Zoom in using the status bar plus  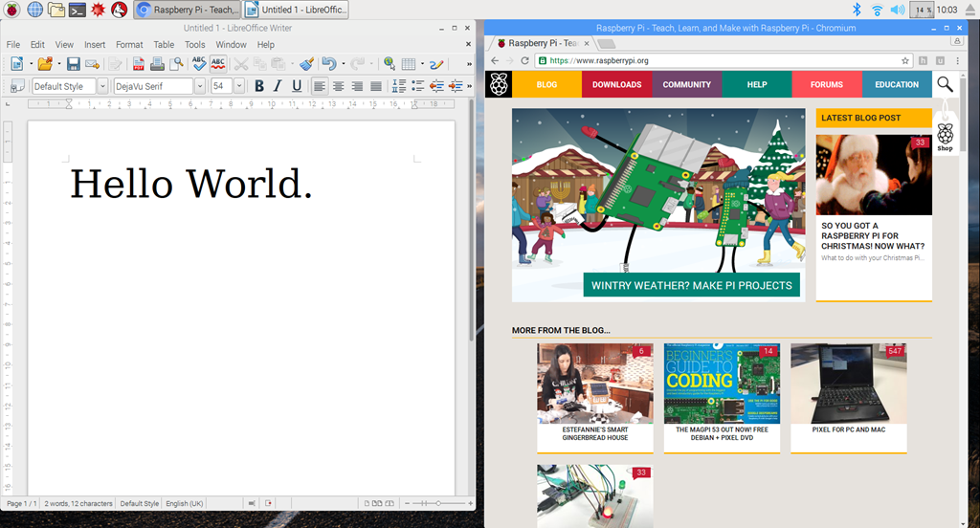click(471, 503)
